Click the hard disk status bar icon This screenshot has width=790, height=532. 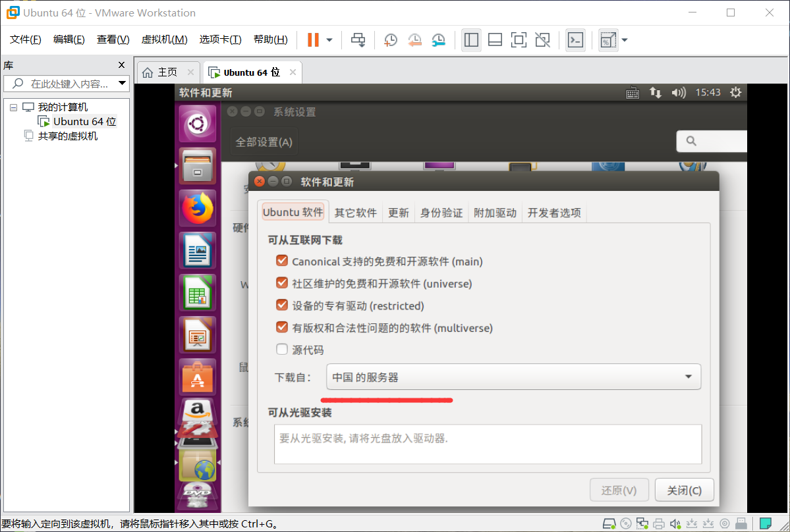(x=609, y=524)
